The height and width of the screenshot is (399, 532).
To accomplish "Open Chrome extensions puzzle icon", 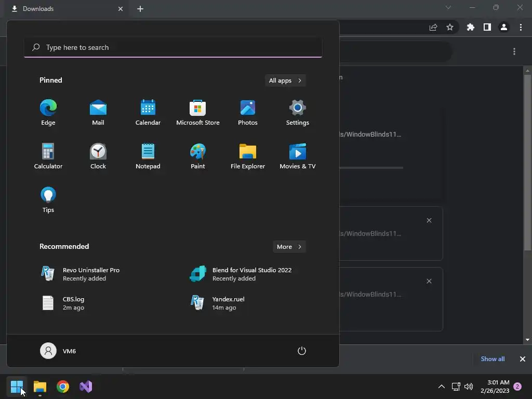I will (x=471, y=27).
